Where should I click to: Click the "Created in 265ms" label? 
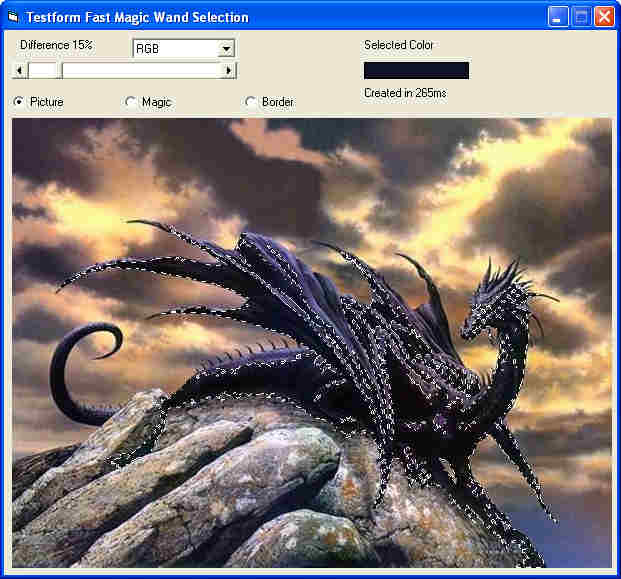405,93
